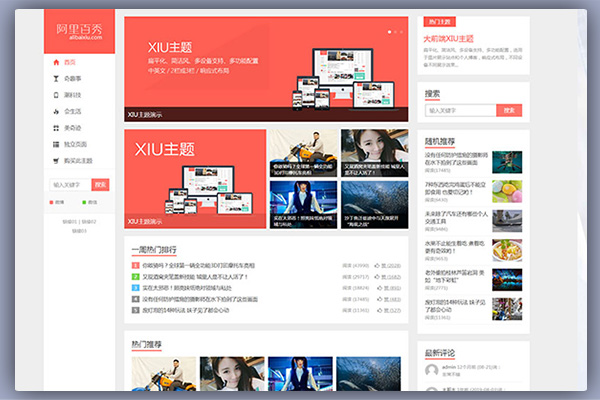Click the blue number 3 rank badge

coord(135,288)
